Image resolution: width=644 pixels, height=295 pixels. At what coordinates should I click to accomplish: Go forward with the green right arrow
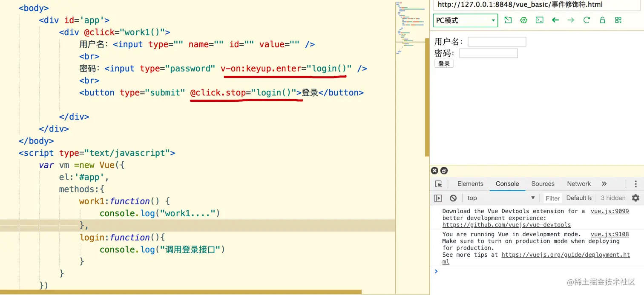pos(571,20)
